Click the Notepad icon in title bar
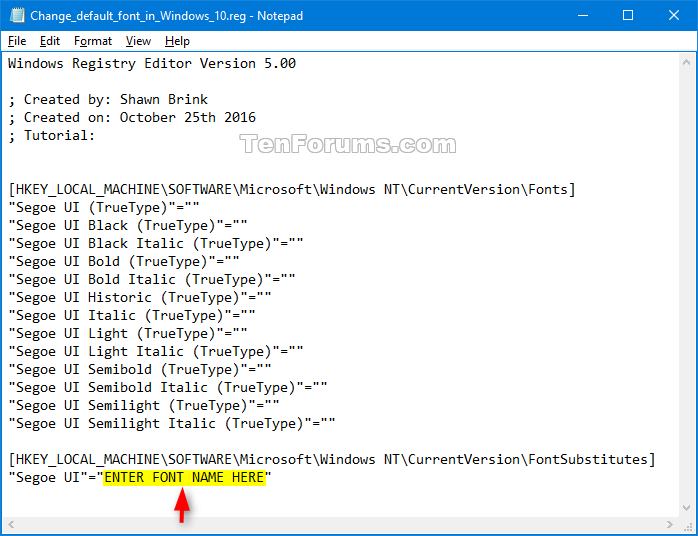Image resolution: width=698 pixels, height=536 pixels. tap(17, 16)
